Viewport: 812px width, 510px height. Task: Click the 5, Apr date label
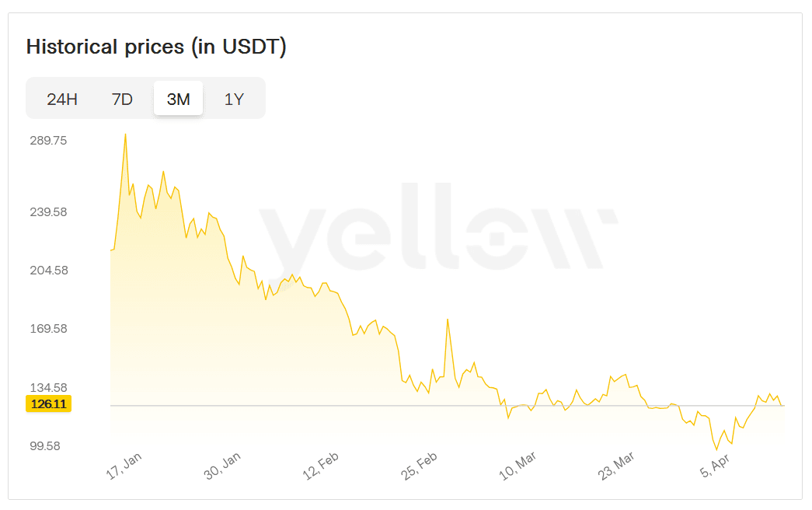pos(719,468)
